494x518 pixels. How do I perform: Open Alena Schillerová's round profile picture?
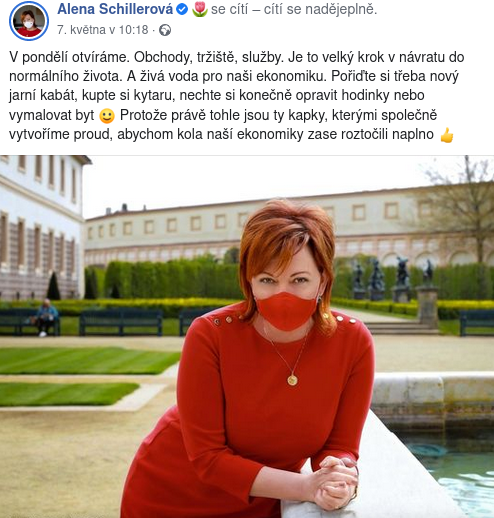(29, 21)
